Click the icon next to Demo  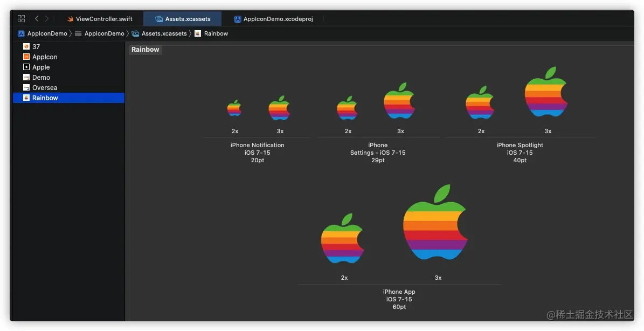pos(26,77)
